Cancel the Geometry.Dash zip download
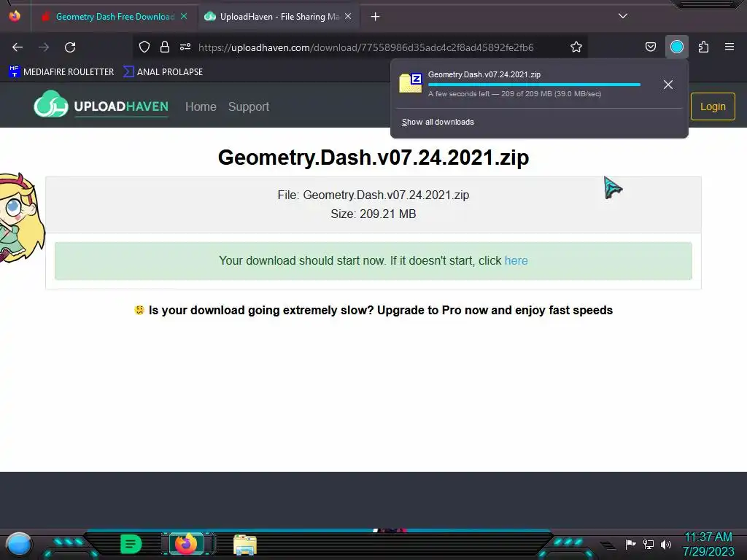 pos(668,85)
